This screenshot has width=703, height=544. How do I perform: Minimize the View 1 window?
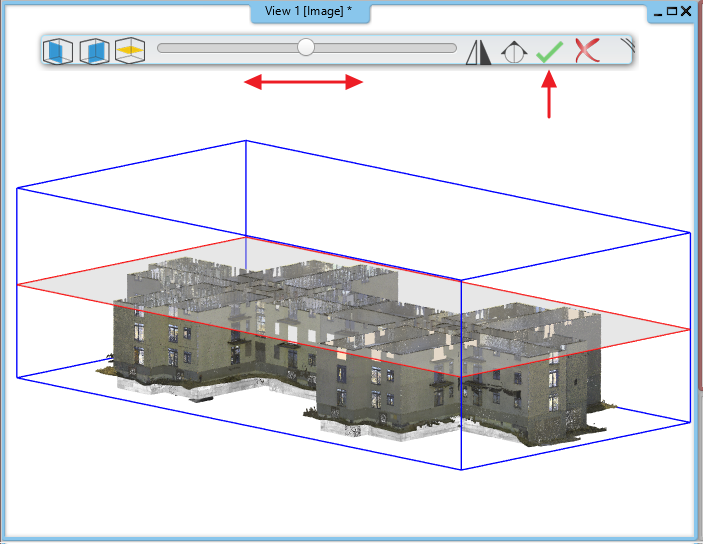tap(658, 12)
